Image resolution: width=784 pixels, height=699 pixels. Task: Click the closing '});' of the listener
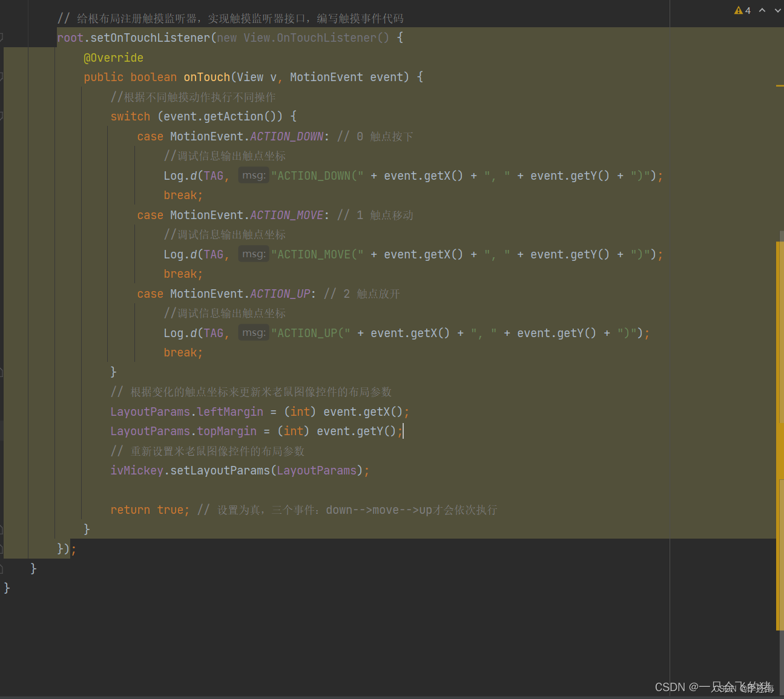coord(67,550)
